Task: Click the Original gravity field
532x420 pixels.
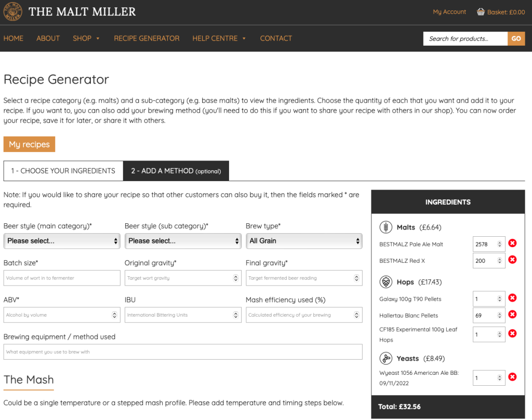Action: pos(183,278)
